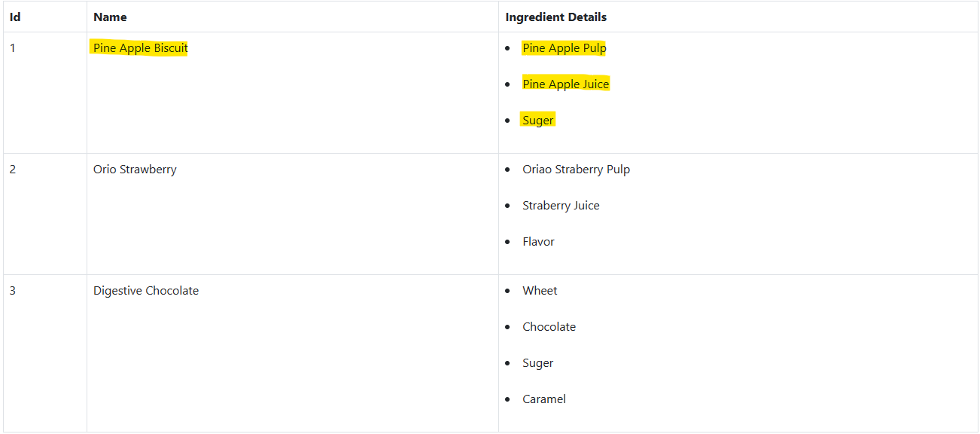Click the Pine Apple Pulp ingredient
Viewport: 980px width, 434px height.
pyautogui.click(x=564, y=48)
